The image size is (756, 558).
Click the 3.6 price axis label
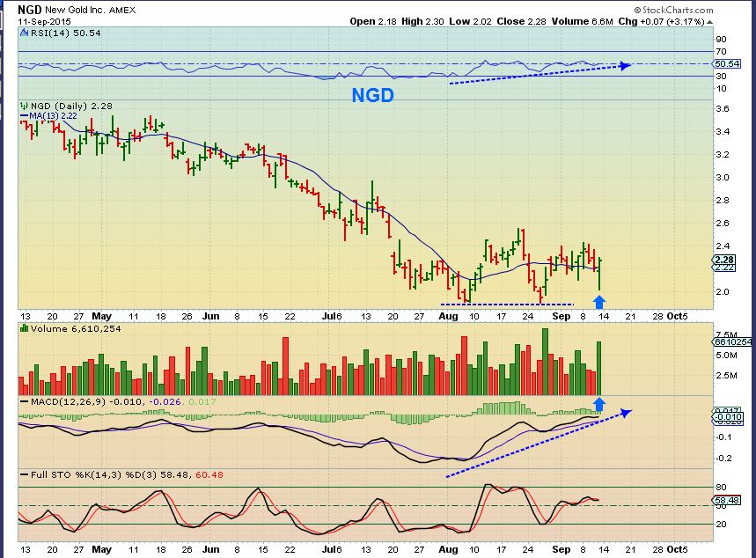pyautogui.click(x=723, y=108)
